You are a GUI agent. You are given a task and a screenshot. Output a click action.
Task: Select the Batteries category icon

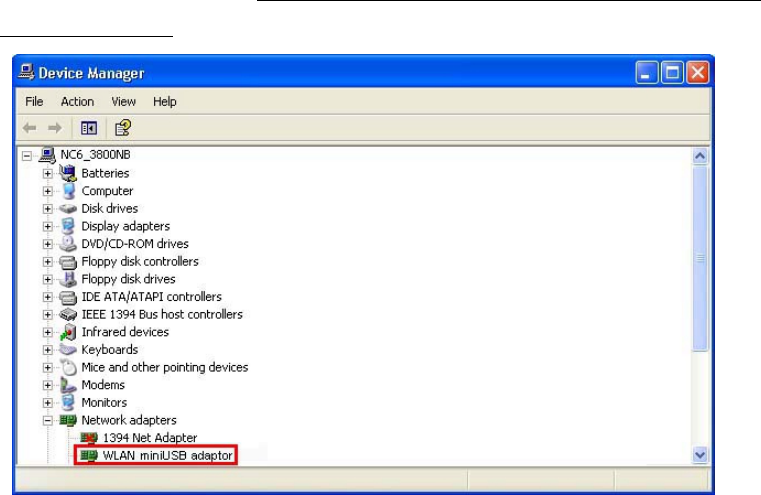click(x=68, y=173)
